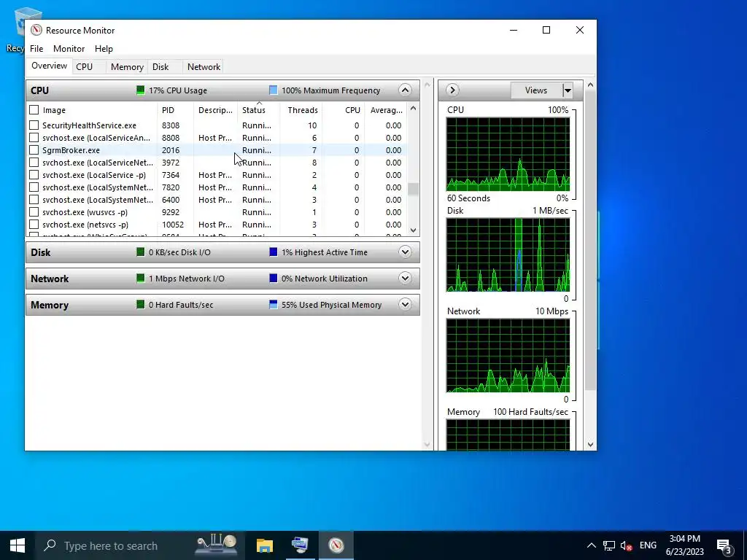Click the blue Highest Active Time indicator
The height and width of the screenshot is (560, 747).
pos(273,252)
